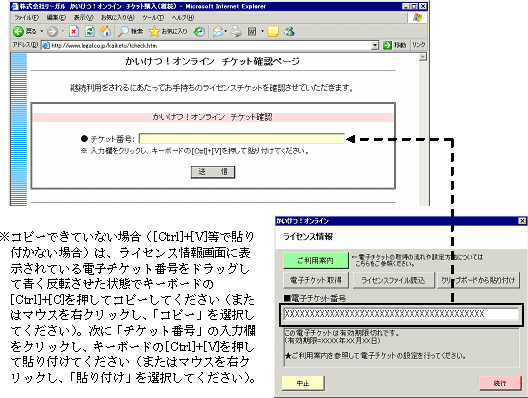Open the History icon in toolbar
Screen dimensions: 528x398
click(199, 32)
